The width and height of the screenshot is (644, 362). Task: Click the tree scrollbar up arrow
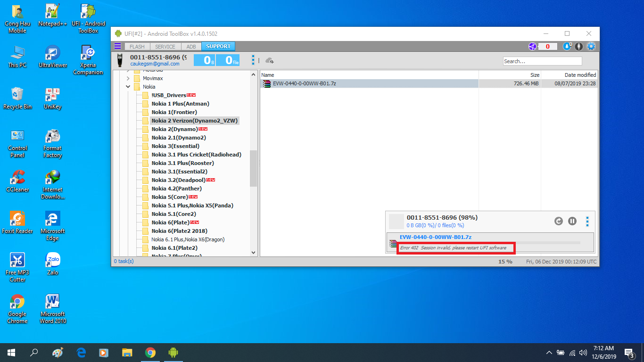(254, 74)
